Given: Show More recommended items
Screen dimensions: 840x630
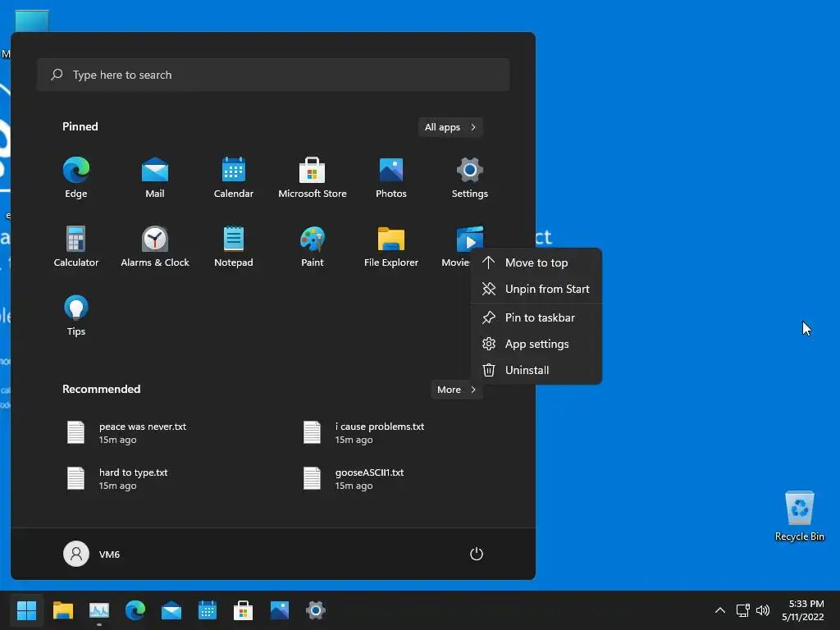Looking at the screenshot, I should coord(456,390).
